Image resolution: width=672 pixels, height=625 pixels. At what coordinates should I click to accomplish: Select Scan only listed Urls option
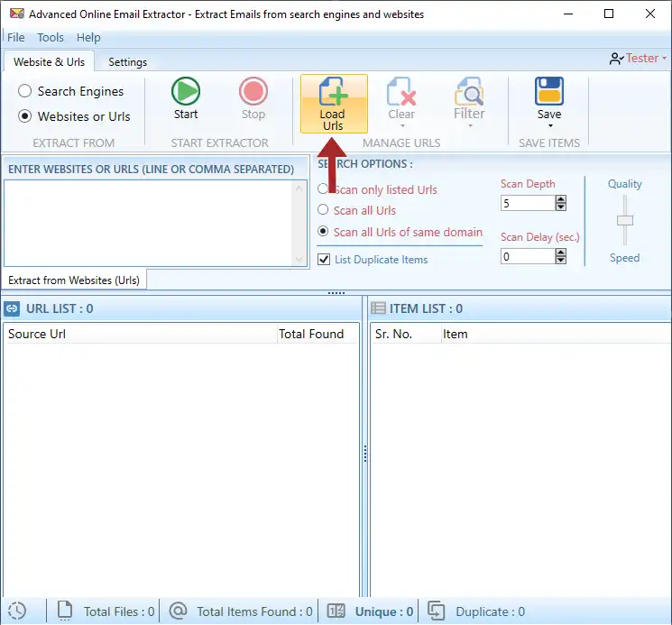[x=322, y=188]
